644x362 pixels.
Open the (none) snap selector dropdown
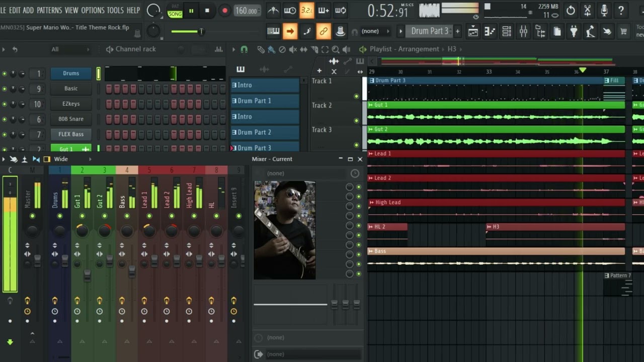[375, 31]
